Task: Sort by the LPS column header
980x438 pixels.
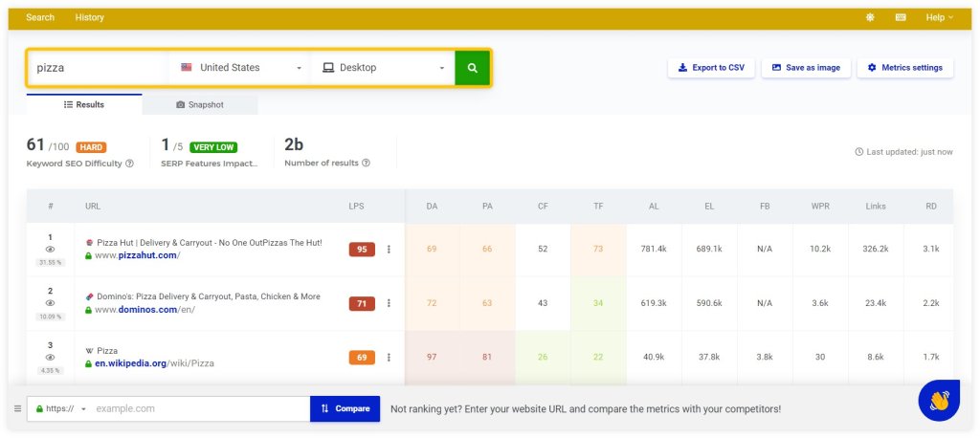Action: (356, 207)
